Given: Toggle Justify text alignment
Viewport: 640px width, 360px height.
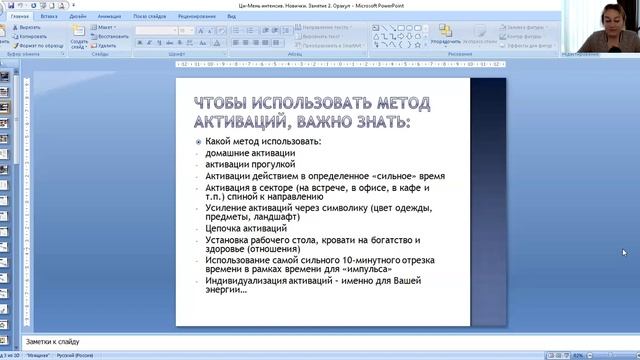Looking at the screenshot, I should (x=266, y=42).
